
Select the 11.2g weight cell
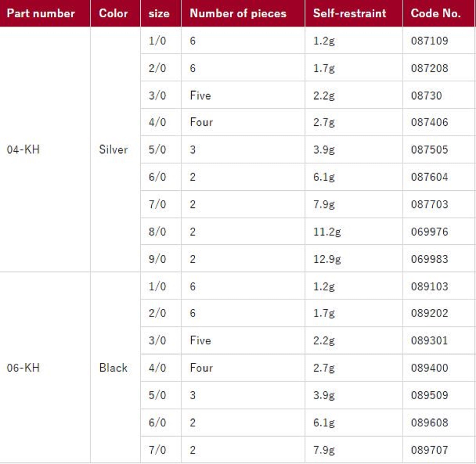(x=327, y=232)
